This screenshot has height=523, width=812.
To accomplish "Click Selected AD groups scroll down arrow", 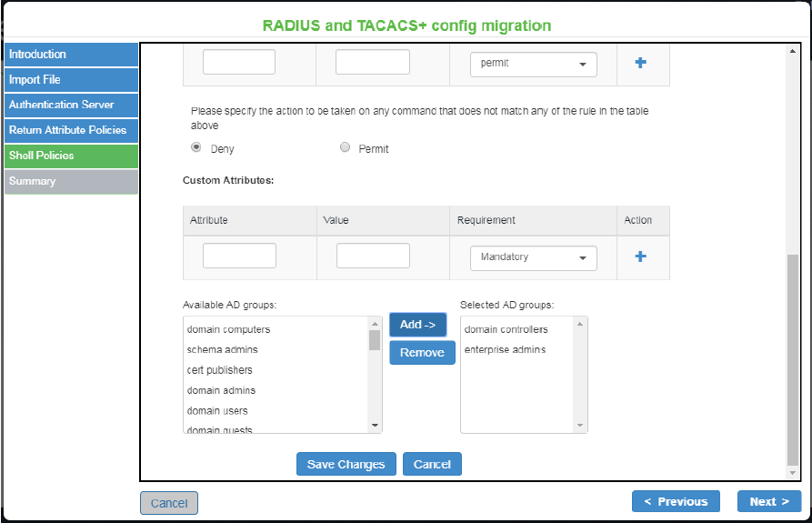I will (x=580, y=426).
